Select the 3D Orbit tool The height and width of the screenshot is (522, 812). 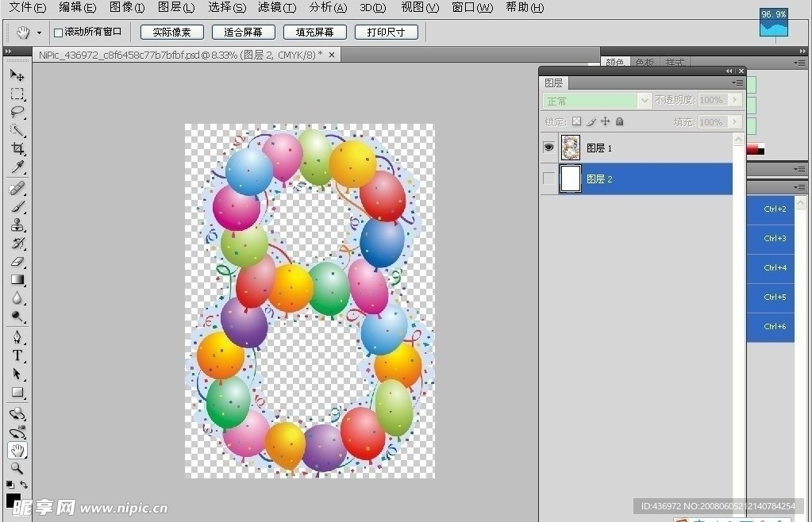[x=17, y=432]
